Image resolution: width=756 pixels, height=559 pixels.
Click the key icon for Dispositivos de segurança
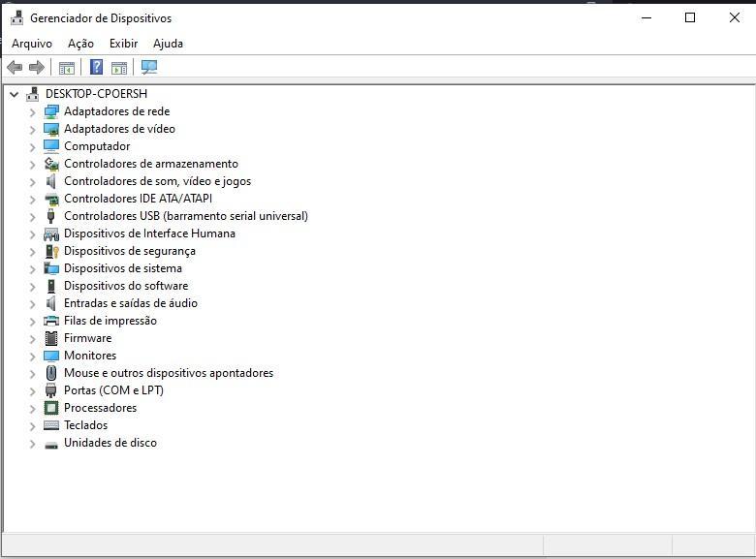click(51, 251)
